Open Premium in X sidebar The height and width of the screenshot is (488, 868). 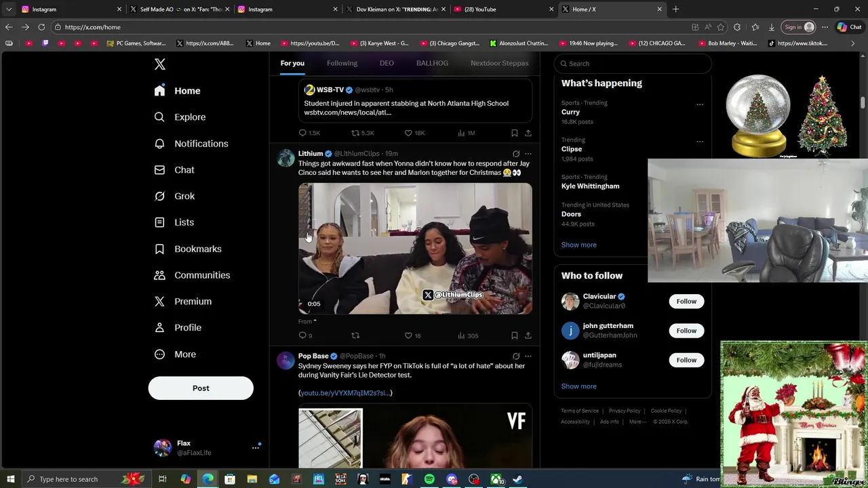[x=183, y=302]
